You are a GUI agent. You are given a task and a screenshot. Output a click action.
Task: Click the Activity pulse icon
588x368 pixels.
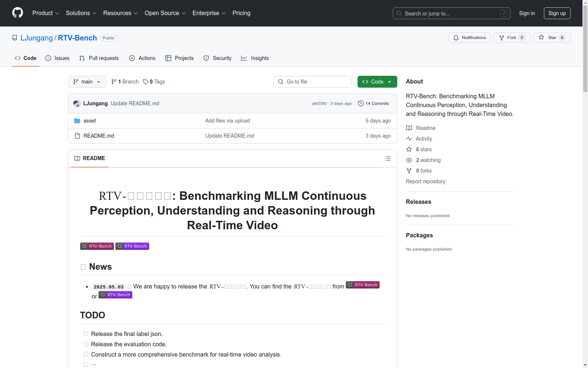(x=409, y=139)
